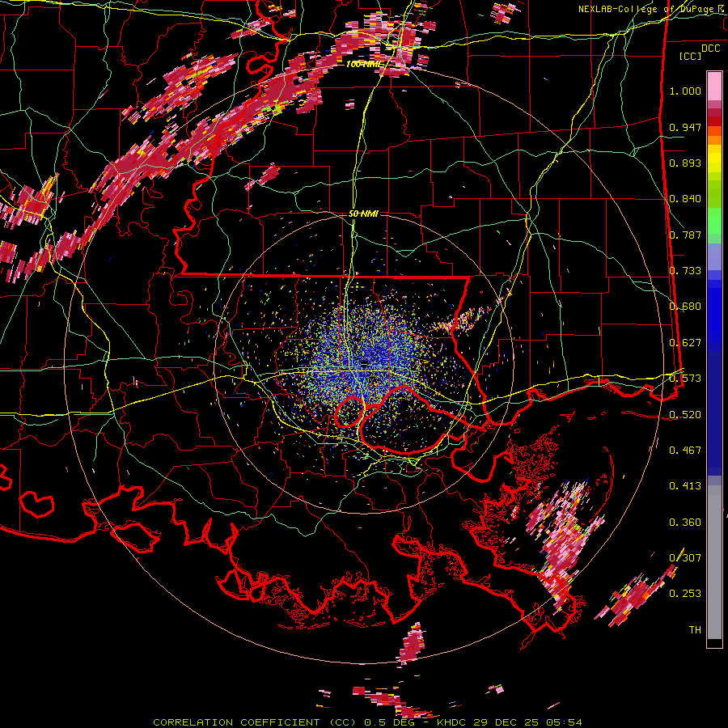
Task: Click the 0.893 color scale value
Action: [685, 163]
